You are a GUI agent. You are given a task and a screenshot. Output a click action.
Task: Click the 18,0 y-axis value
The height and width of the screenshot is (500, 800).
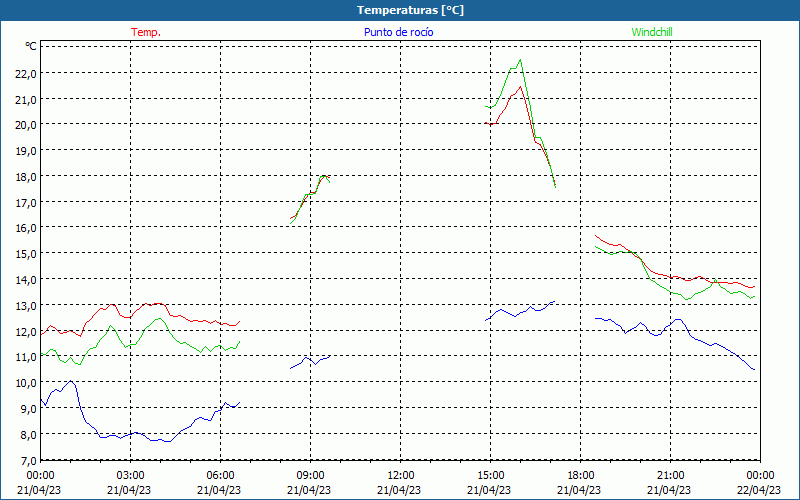point(26,177)
